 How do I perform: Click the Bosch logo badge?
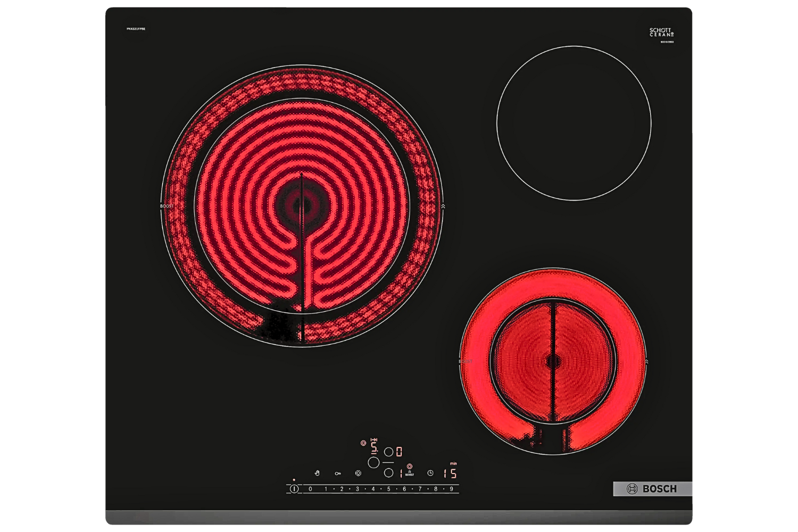point(652,489)
